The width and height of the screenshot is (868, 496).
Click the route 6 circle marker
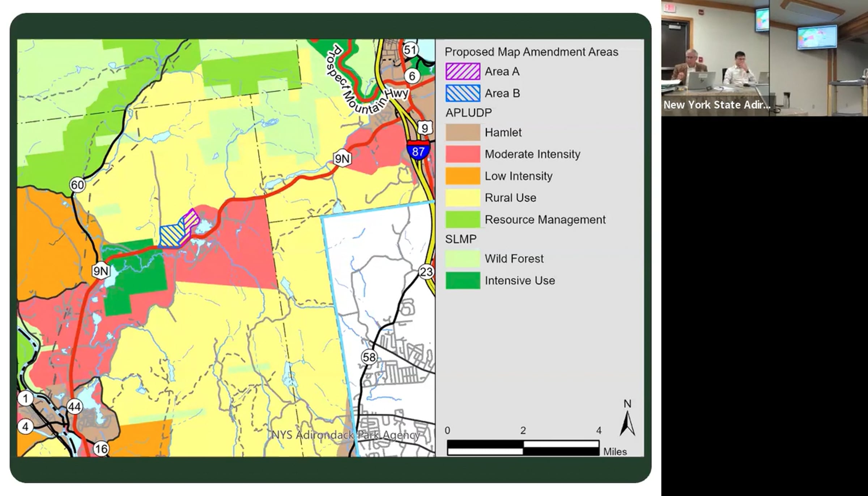click(x=412, y=76)
